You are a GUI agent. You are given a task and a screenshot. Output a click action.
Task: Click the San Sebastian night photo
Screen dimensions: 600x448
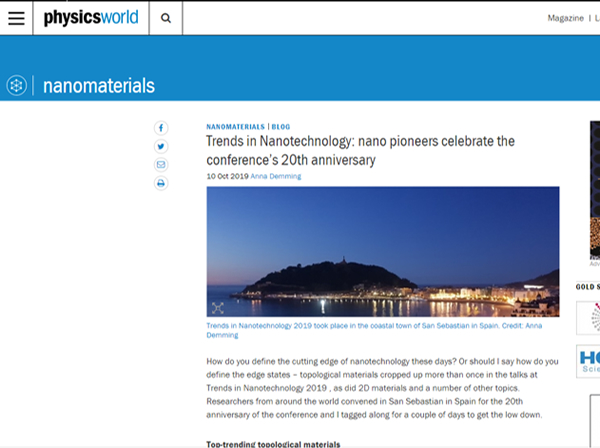[x=382, y=250]
